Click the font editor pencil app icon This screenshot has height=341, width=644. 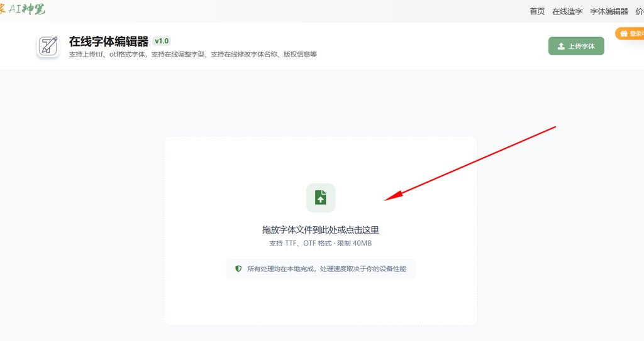pos(48,46)
